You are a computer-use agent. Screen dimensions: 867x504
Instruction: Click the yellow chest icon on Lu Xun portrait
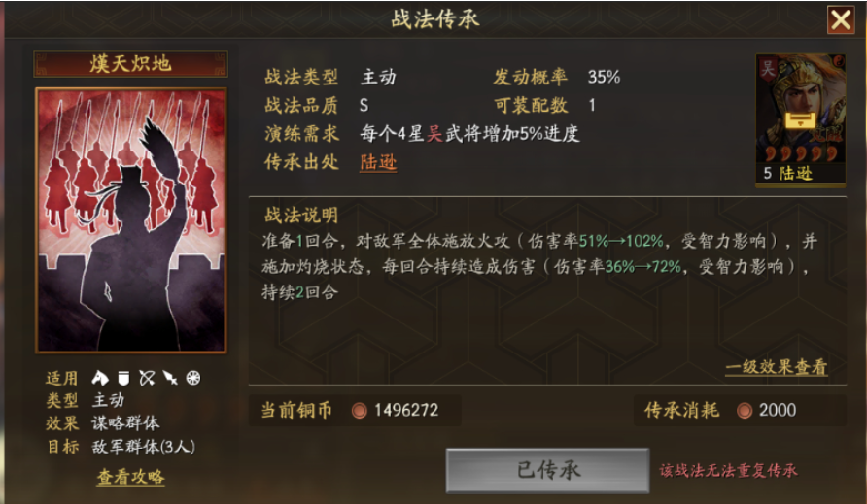800,120
